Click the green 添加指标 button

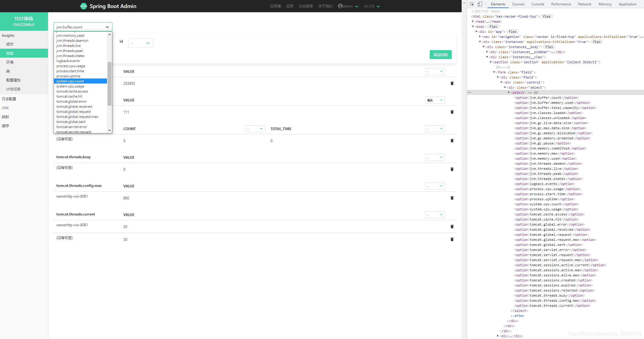click(x=441, y=55)
